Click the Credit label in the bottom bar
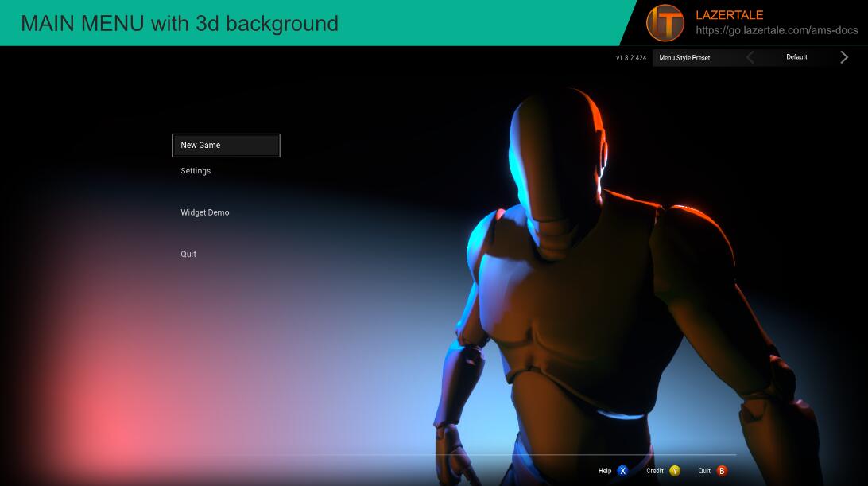This screenshot has height=486, width=868. 655,471
